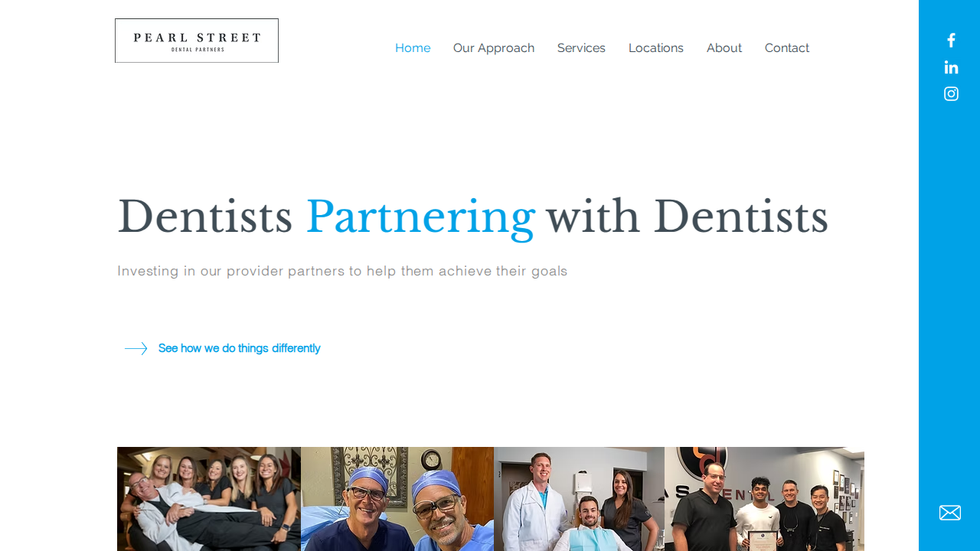This screenshot has height=551, width=980.
Task: Go to the Home menu item
Action: pos(413,48)
